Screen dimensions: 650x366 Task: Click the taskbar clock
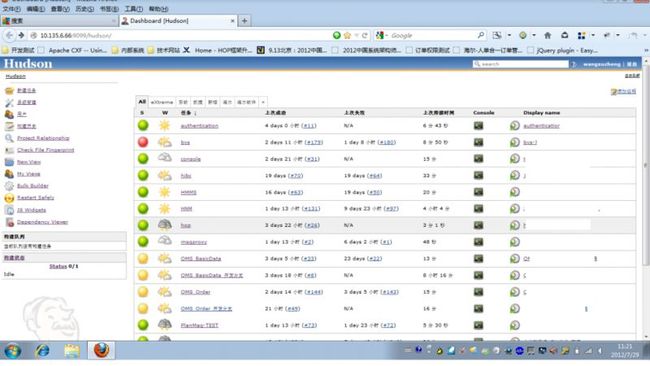pos(625,351)
